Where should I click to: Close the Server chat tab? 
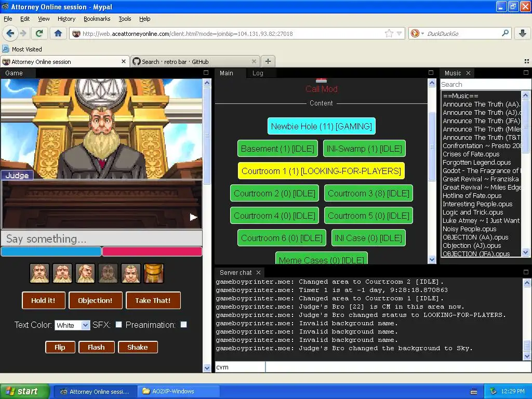pyautogui.click(x=259, y=272)
